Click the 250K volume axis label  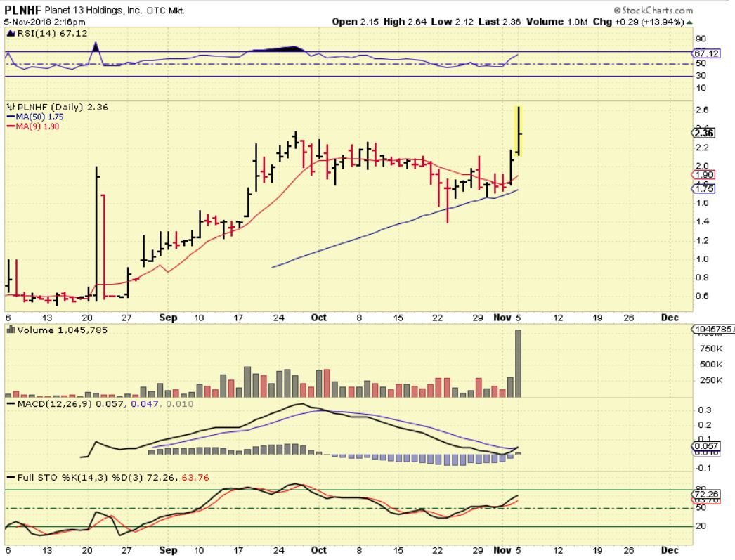711,381
